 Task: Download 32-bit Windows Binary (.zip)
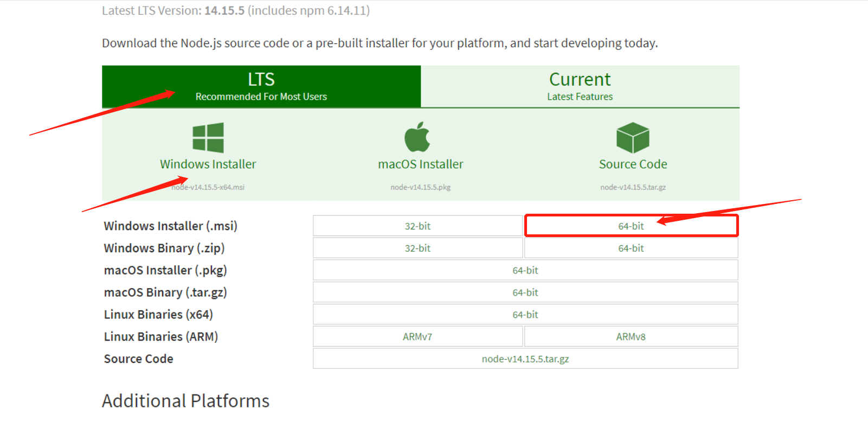tap(417, 248)
